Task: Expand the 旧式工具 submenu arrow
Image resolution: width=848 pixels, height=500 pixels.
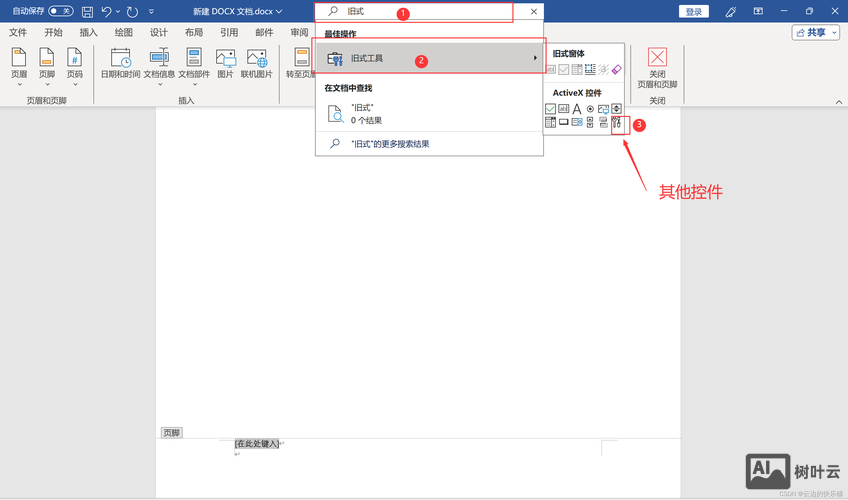Action: pos(535,58)
